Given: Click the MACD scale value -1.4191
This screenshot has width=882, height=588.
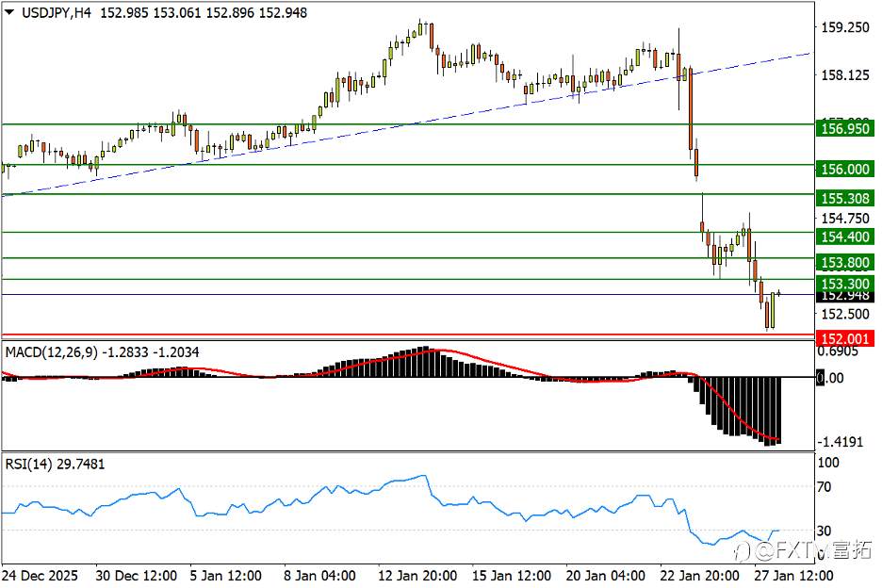Looking at the screenshot, I should (x=840, y=442).
